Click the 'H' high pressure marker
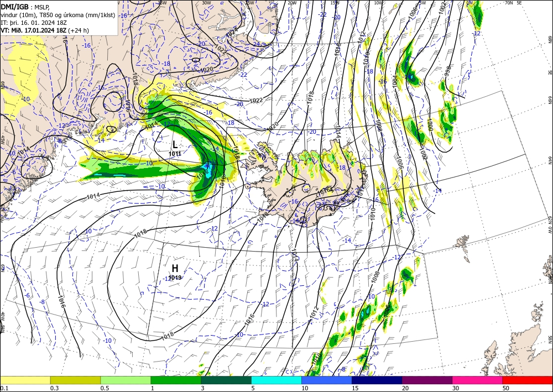This screenshot has width=553, height=392. pyautogui.click(x=175, y=268)
